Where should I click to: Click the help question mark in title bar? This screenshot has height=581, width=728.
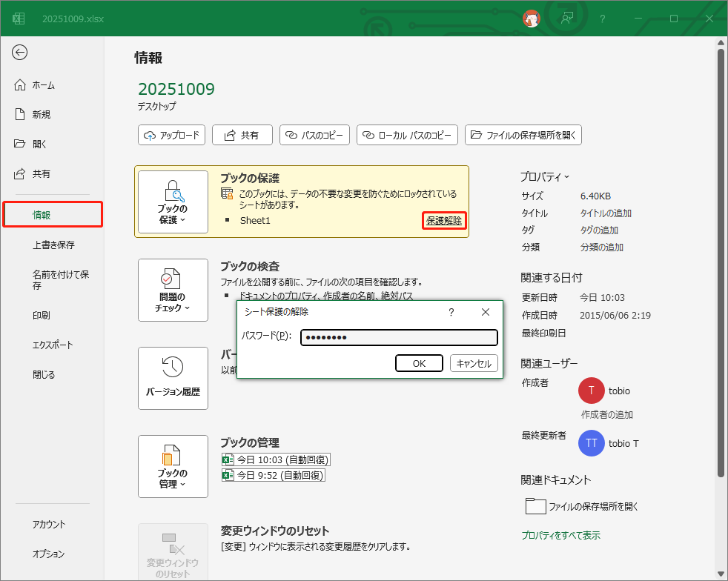coord(603,19)
